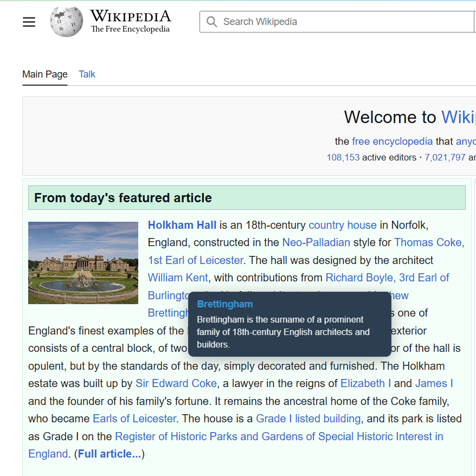Open the Earls of Leicester link
Image resolution: width=476 pixels, height=476 pixels.
point(134,419)
